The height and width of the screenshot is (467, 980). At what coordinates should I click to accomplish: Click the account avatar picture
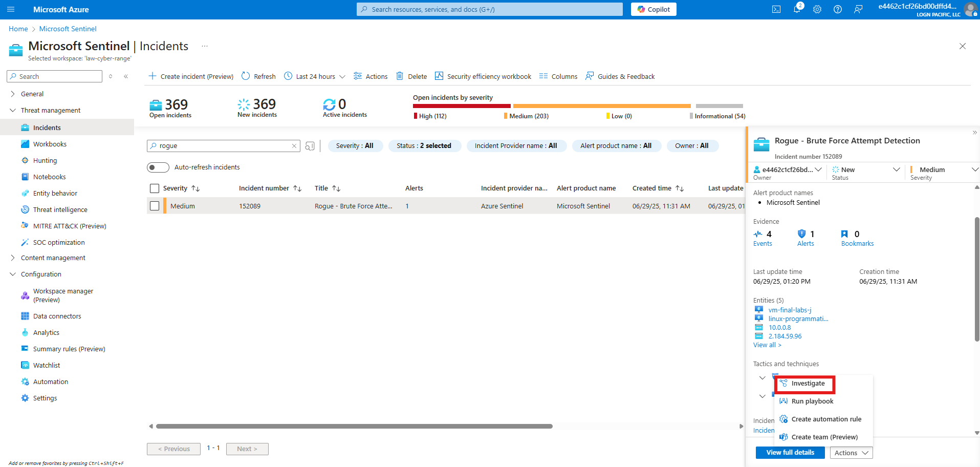coord(970,9)
